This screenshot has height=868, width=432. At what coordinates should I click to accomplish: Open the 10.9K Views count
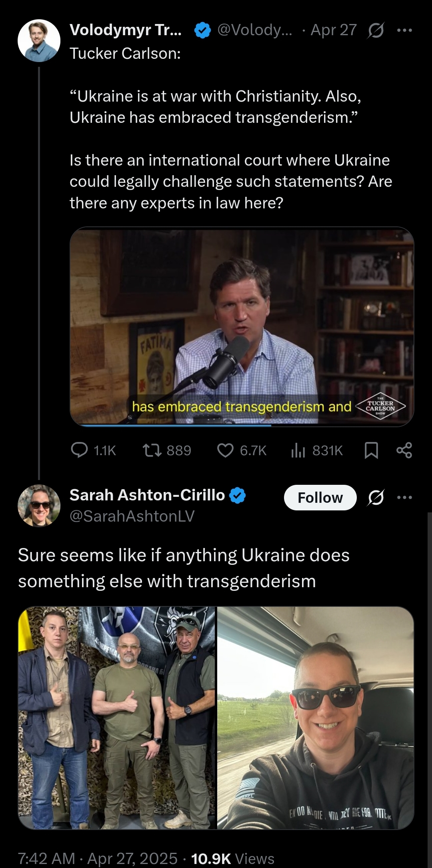(x=232, y=858)
